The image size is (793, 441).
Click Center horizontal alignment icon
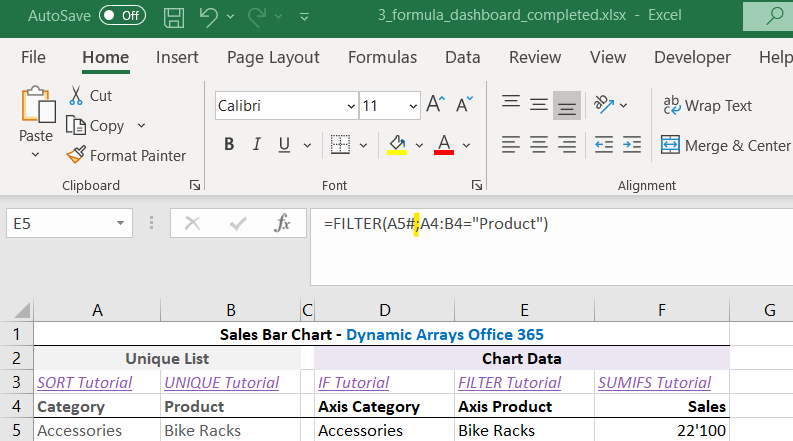[539, 145]
